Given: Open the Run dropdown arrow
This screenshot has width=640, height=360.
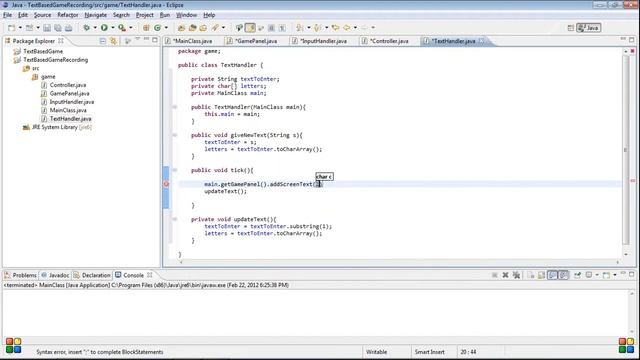Looking at the screenshot, I should (x=113, y=28).
